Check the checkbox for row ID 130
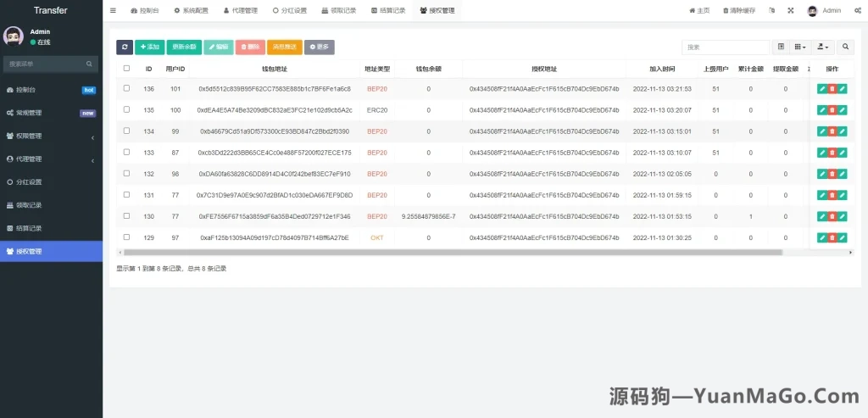This screenshot has height=418, width=868. click(x=127, y=216)
